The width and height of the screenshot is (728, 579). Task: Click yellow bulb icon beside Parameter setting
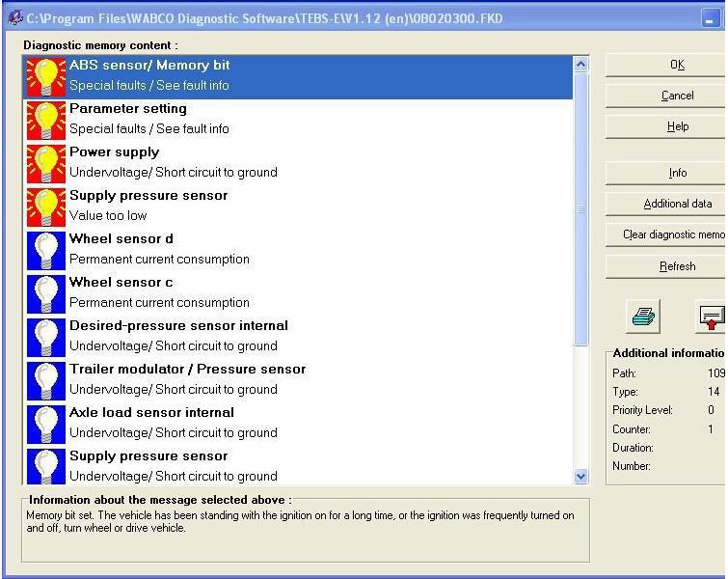[46, 121]
